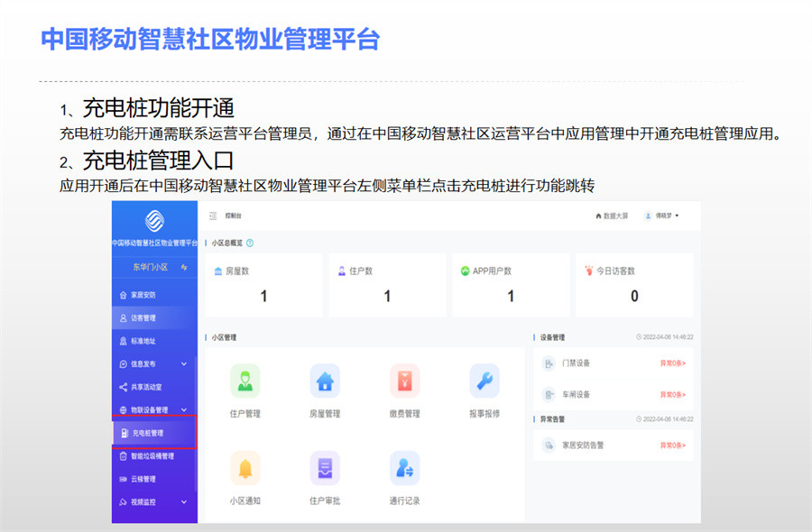Click the large blue slide title at top

[211, 40]
